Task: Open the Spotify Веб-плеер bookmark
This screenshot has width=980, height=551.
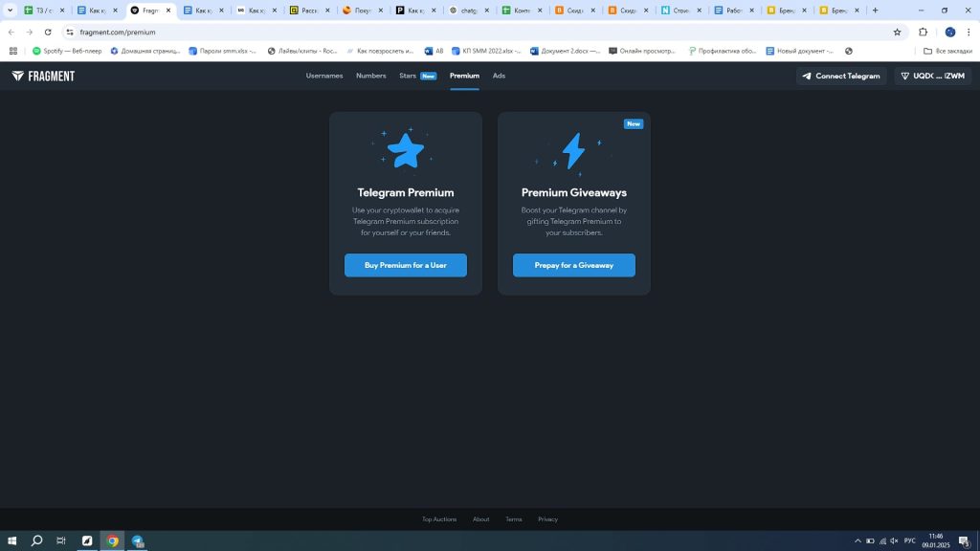Action: tap(67, 52)
